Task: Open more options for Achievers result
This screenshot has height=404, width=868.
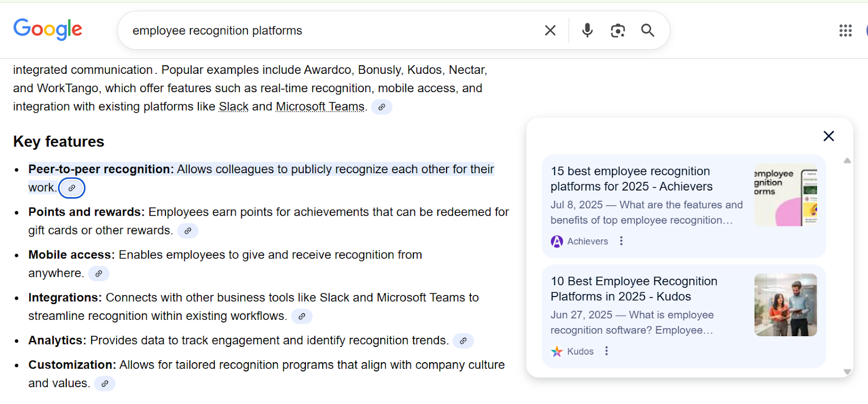Action: point(621,241)
